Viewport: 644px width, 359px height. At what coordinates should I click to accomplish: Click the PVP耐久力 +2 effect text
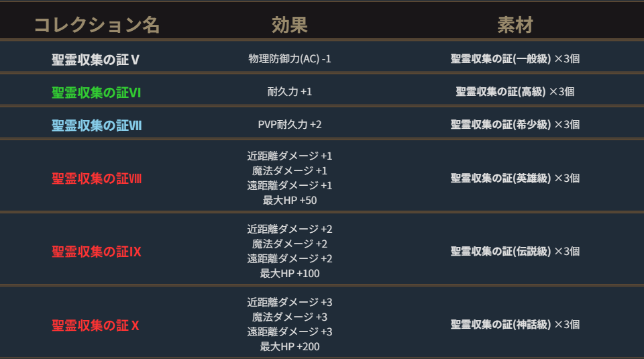click(x=290, y=125)
